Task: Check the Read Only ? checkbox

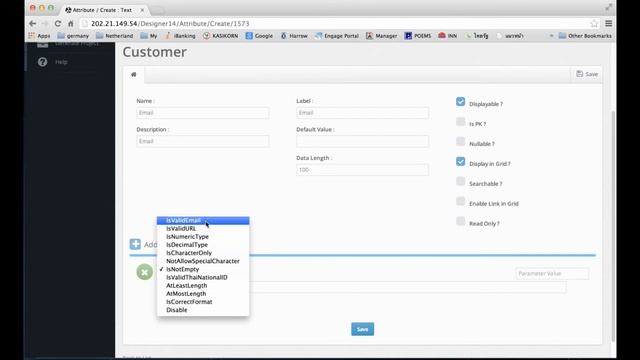Action: coord(460,221)
